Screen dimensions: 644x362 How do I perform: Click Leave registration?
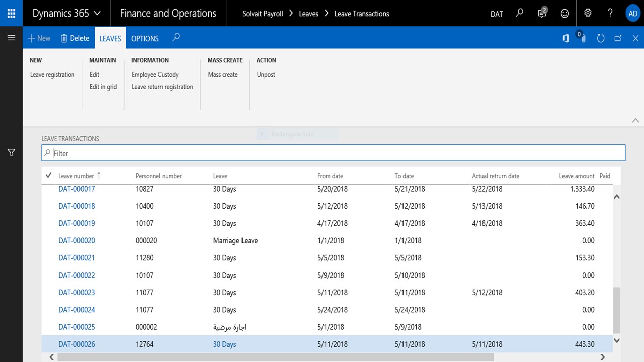point(52,75)
